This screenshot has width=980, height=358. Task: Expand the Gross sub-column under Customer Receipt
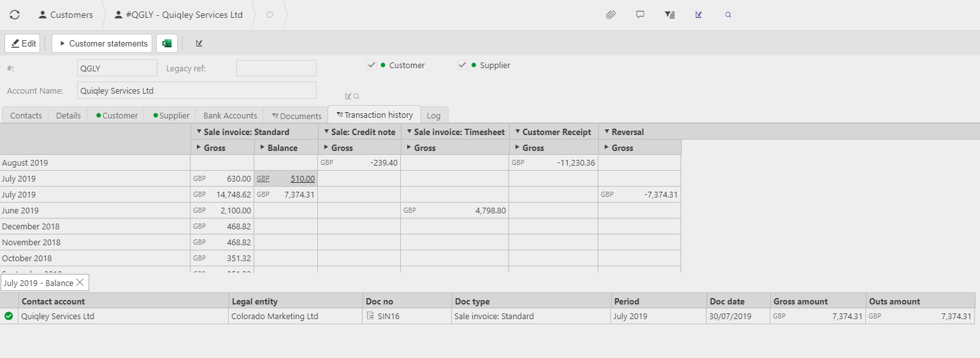pyautogui.click(x=517, y=148)
